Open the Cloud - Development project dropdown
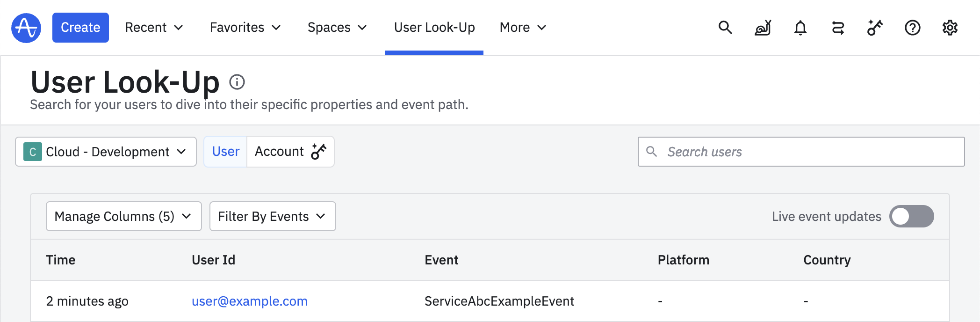Viewport: 980px width, 322px height. [106, 152]
